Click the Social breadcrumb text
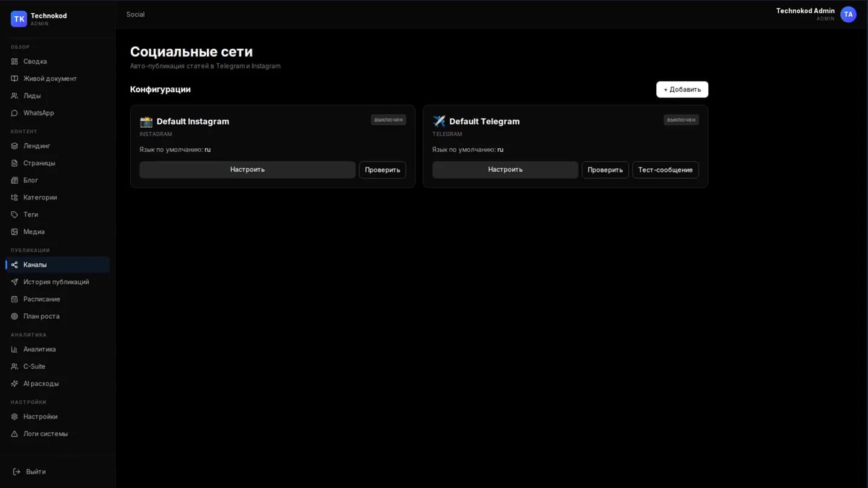This screenshot has height=488, width=868. [136, 14]
